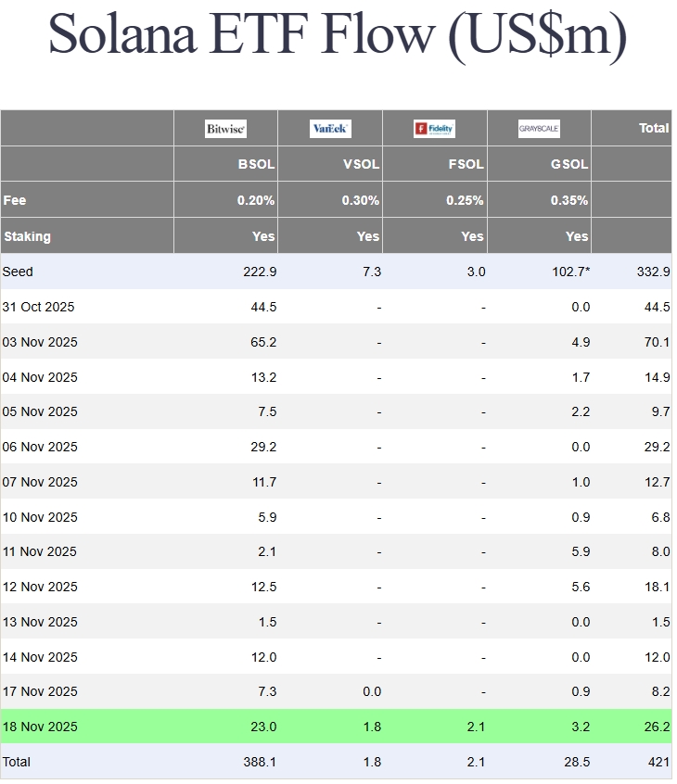Screen dimensions: 677x784
Task: Select the 0.20% fee cell for BSOL
Action: tap(256, 200)
